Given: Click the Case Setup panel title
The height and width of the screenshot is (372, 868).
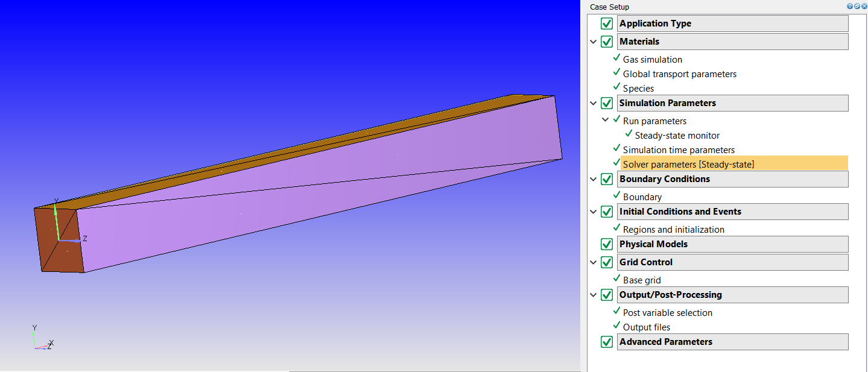Looking at the screenshot, I should click(610, 7).
